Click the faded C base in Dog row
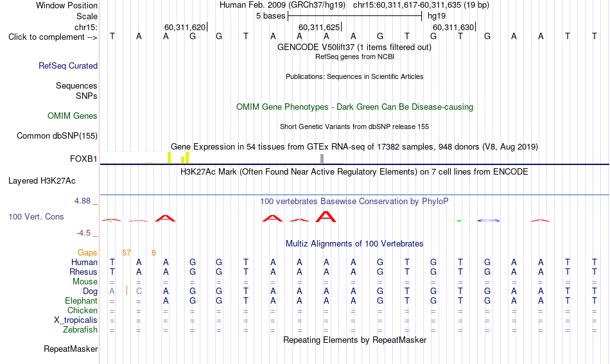610x364 pixels. (x=139, y=291)
